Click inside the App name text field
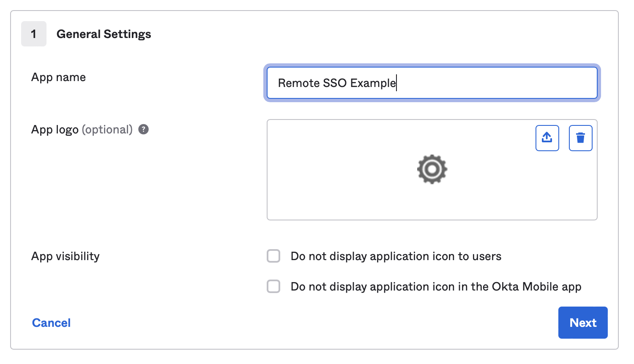The width and height of the screenshot is (634, 364). click(x=431, y=83)
